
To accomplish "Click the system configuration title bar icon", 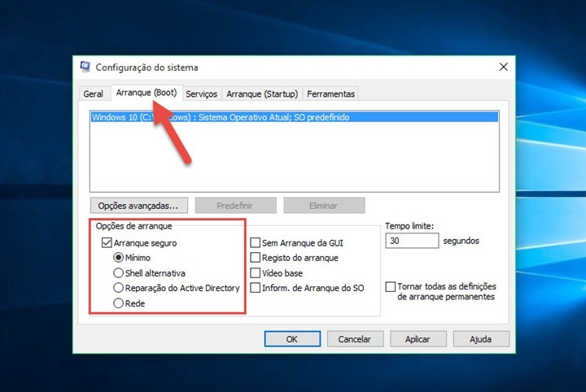I will coord(85,67).
